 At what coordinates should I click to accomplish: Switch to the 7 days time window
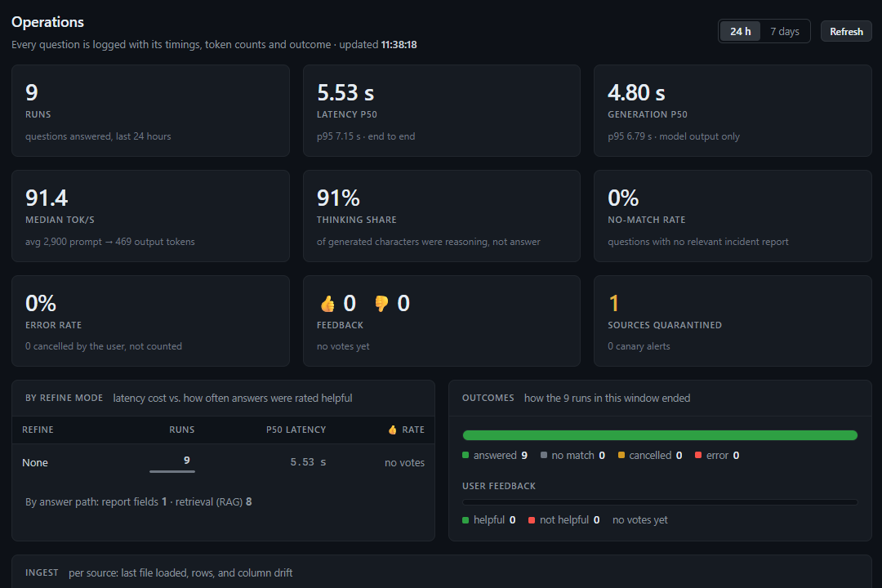785,32
